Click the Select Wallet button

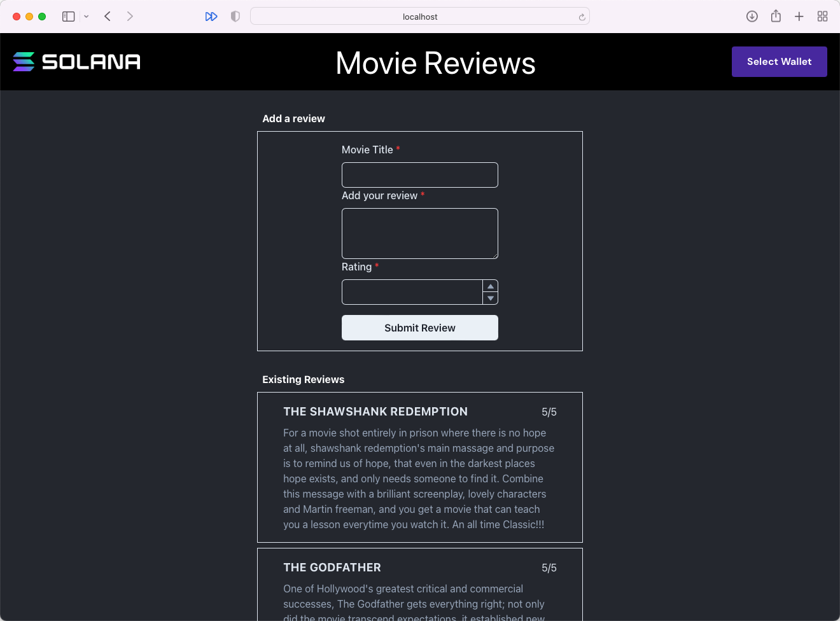(779, 62)
